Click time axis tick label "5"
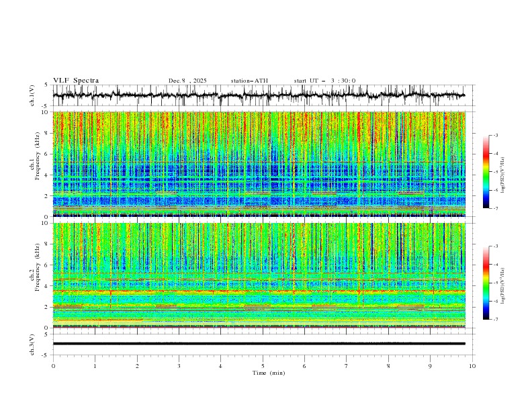The image size is (532, 411). [x=263, y=366]
